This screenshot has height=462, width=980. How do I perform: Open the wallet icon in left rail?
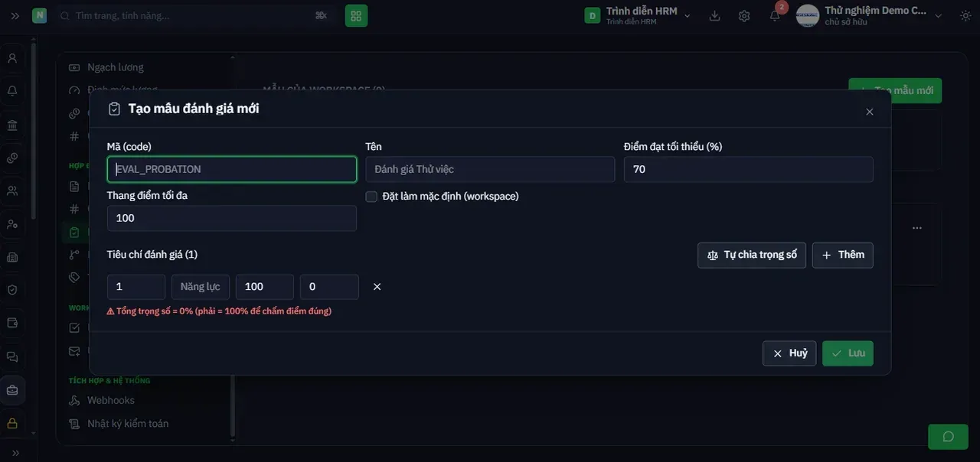12,323
